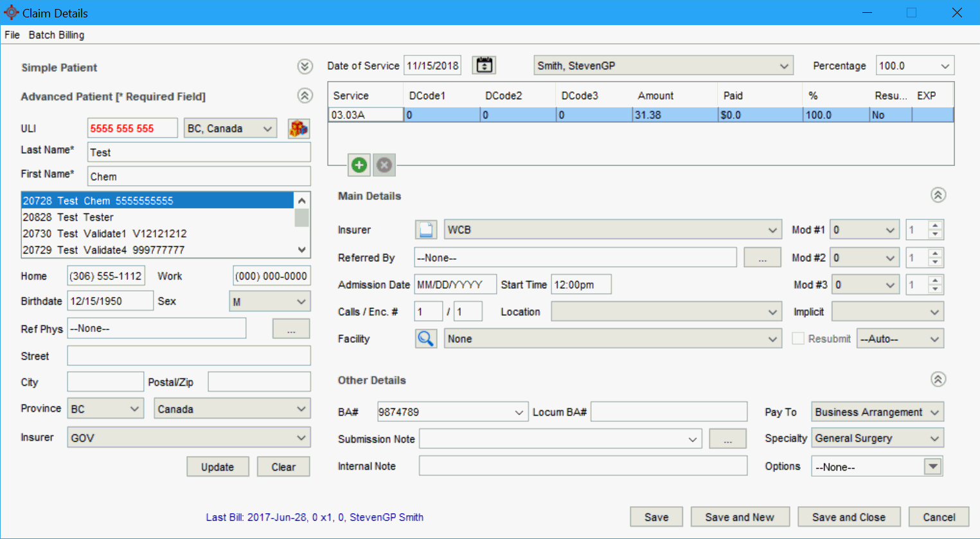Select patient row 20828 Test Tester
This screenshot has height=539, width=980.
tap(157, 217)
